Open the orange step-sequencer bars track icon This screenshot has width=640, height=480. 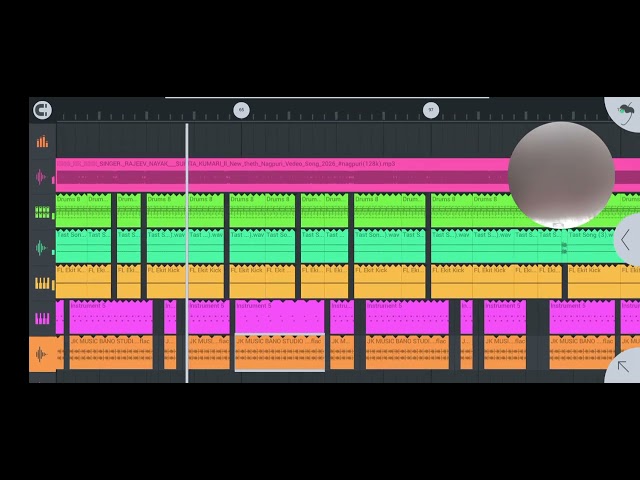click(x=42, y=142)
